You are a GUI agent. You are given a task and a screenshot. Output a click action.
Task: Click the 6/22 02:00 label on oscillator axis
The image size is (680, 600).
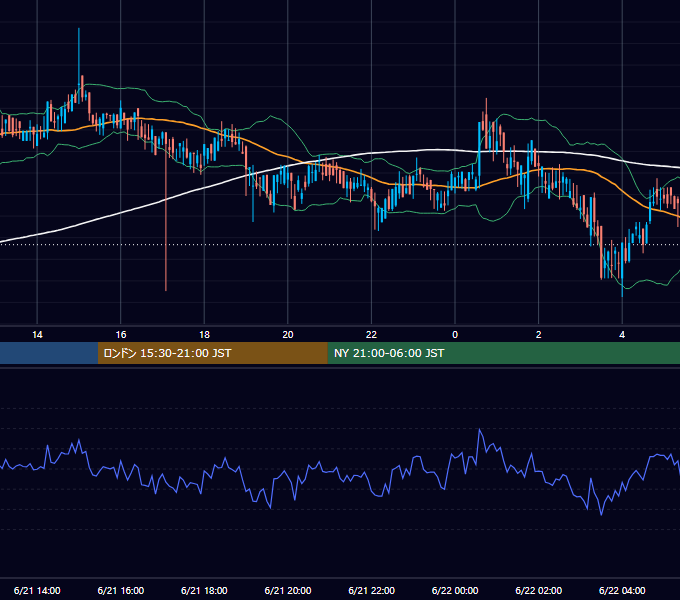click(539, 590)
